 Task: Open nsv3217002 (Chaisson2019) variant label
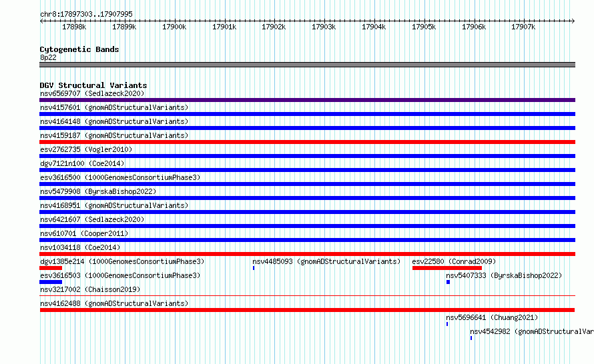point(90,289)
